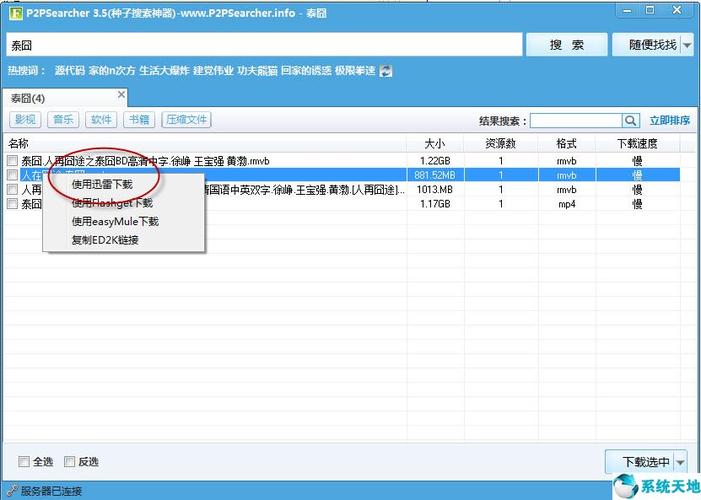The image size is (701, 500).
Task: Refresh the hot words list icon
Action: [x=386, y=71]
